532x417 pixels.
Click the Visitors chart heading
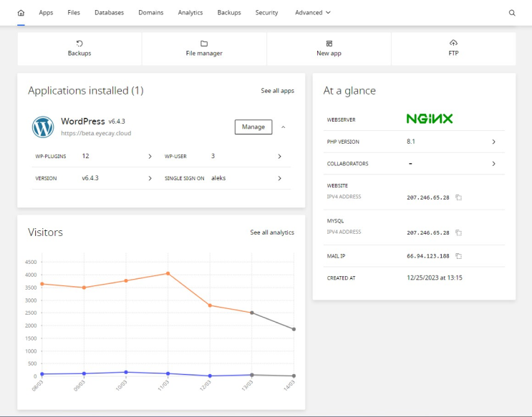pos(45,232)
